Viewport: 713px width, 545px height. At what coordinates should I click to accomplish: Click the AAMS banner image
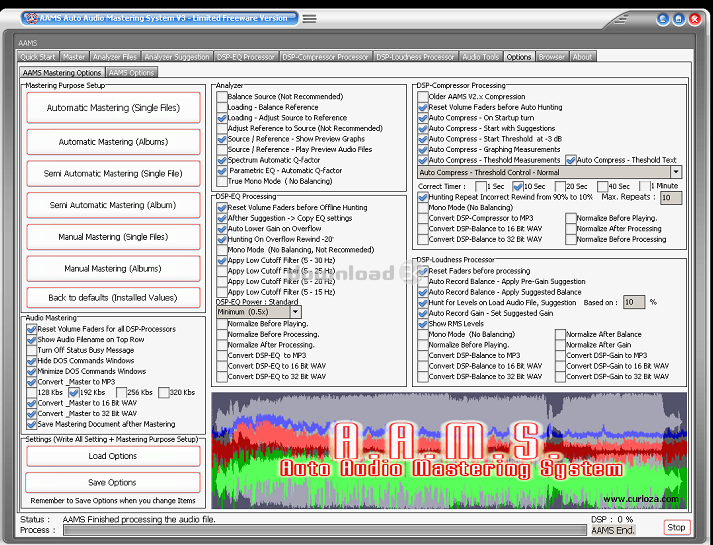coord(449,450)
